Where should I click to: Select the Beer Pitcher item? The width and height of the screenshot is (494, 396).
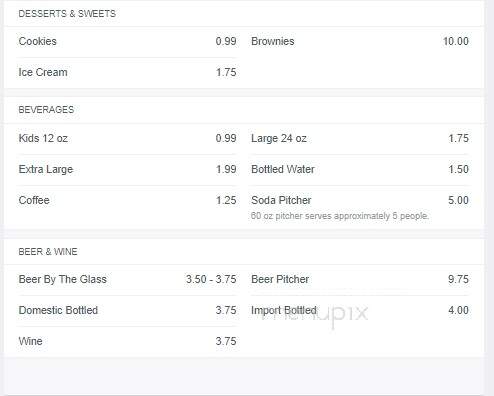pyautogui.click(x=280, y=279)
